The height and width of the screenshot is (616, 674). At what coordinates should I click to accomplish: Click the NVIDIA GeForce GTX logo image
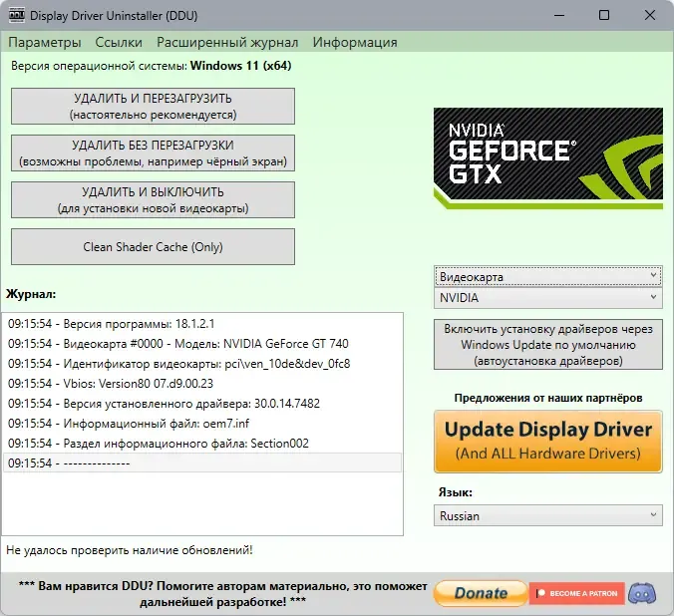pyautogui.click(x=548, y=158)
